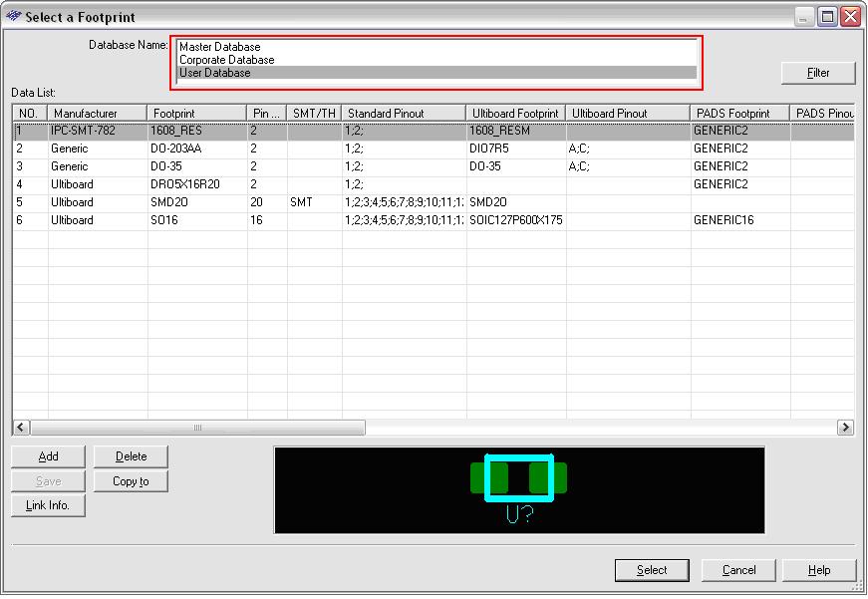The image size is (868, 599).
Task: Select the DRO5X16R20 footprint row
Action: pos(434,184)
